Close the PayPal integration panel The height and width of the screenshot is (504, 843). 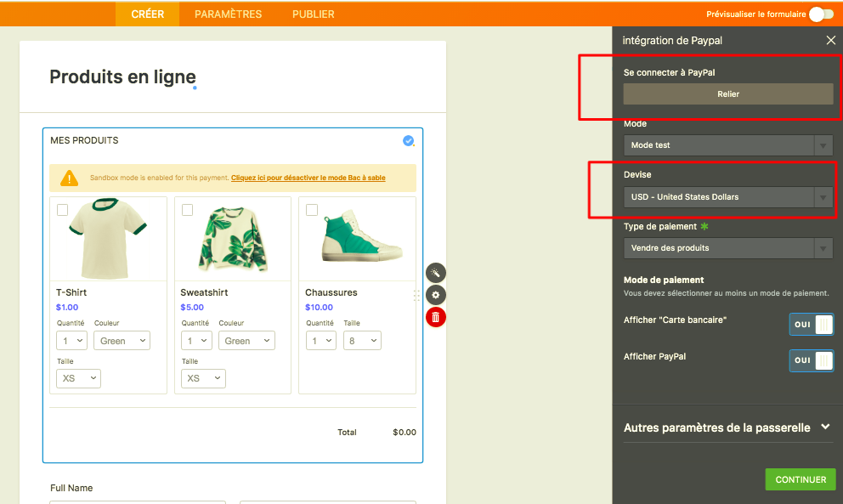click(x=830, y=40)
